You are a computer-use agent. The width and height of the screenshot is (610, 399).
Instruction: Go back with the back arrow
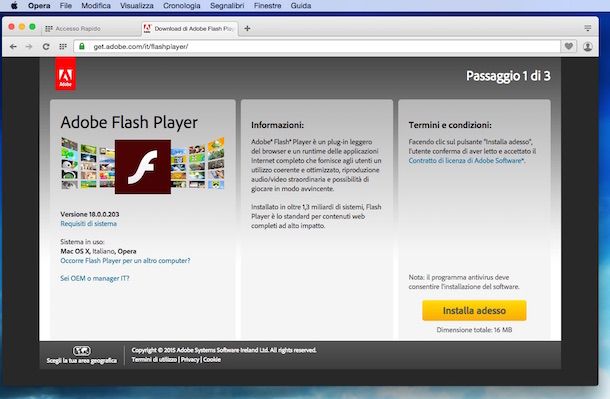(x=13, y=46)
